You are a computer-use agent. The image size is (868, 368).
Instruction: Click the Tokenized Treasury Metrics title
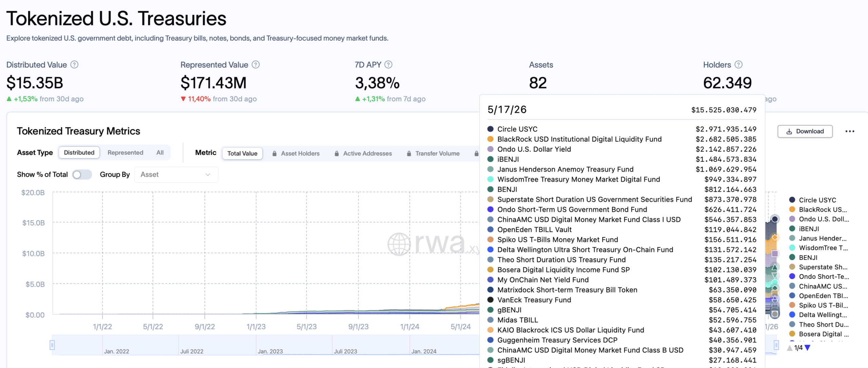pos(79,131)
